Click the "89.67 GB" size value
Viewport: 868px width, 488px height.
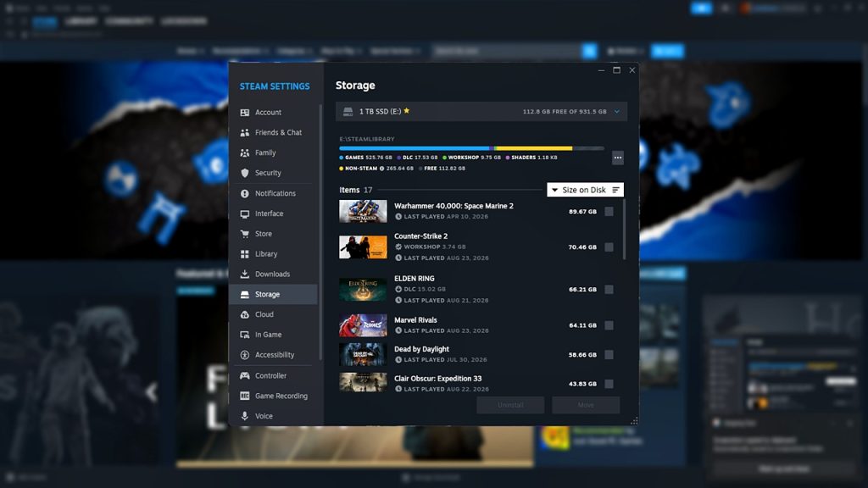click(x=582, y=211)
